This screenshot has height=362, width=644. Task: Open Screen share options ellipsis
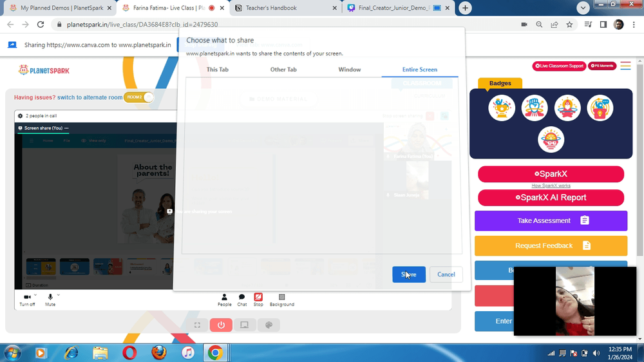[66, 128]
